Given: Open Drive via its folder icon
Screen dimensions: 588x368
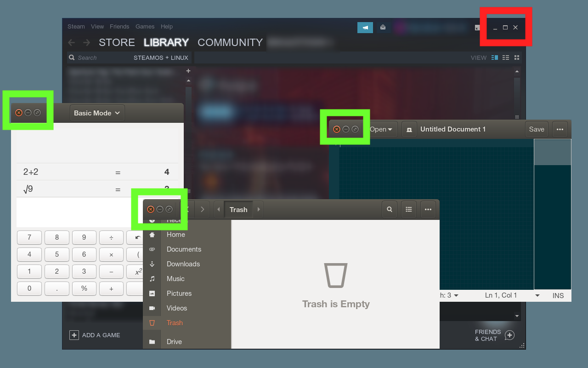Looking at the screenshot, I should tap(152, 342).
